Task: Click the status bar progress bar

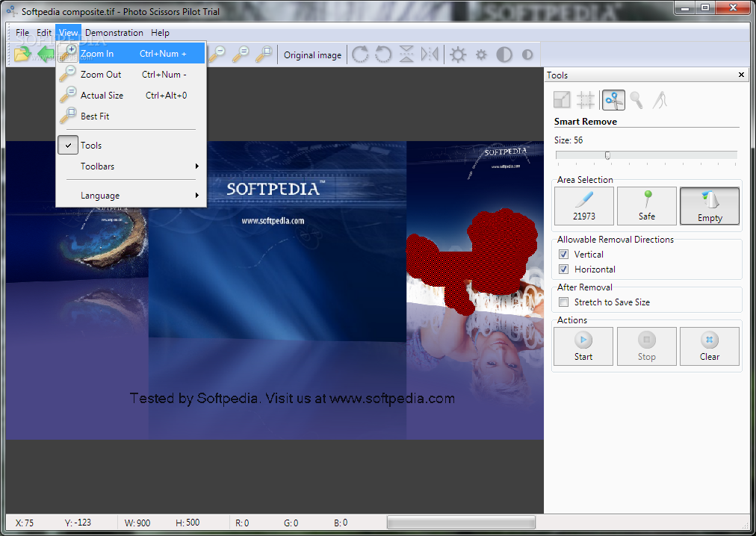Action: [461, 523]
